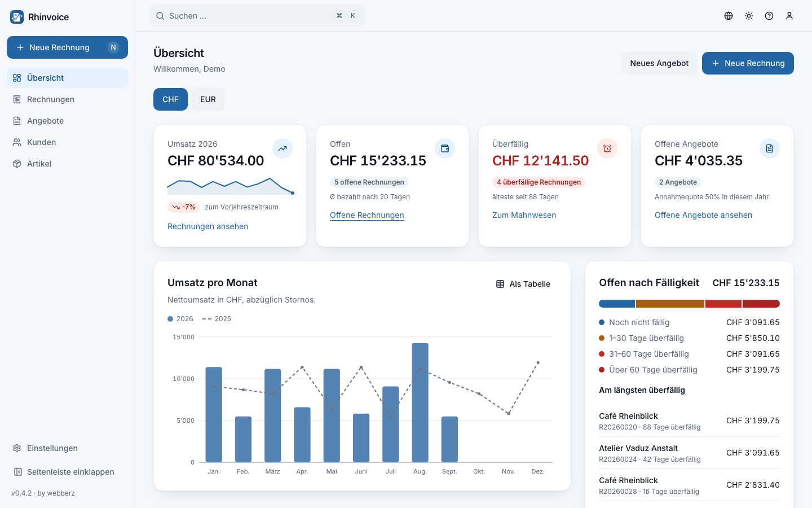Click the Umsatz 2026 trend arrow icon
812x508 pixels.
283,148
